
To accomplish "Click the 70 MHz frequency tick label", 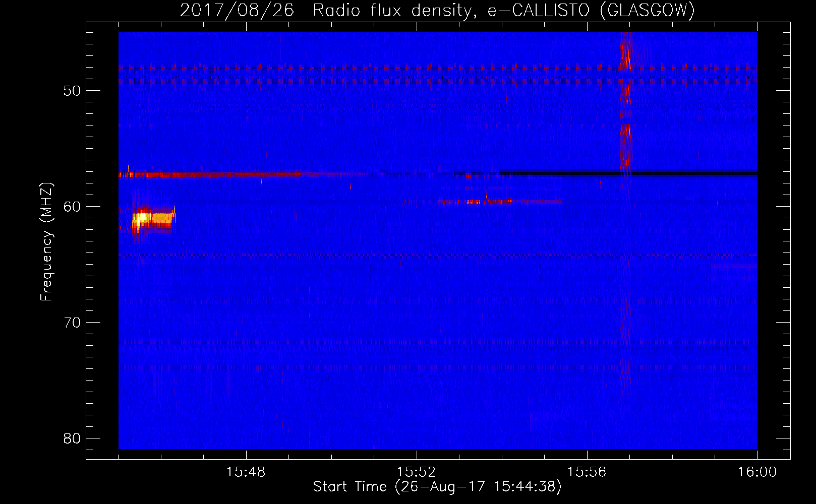I will click(72, 323).
